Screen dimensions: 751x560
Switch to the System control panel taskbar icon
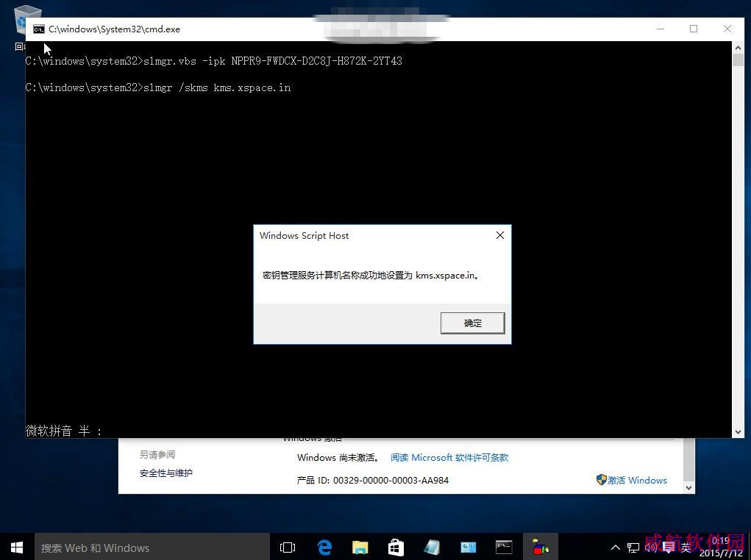click(x=468, y=548)
